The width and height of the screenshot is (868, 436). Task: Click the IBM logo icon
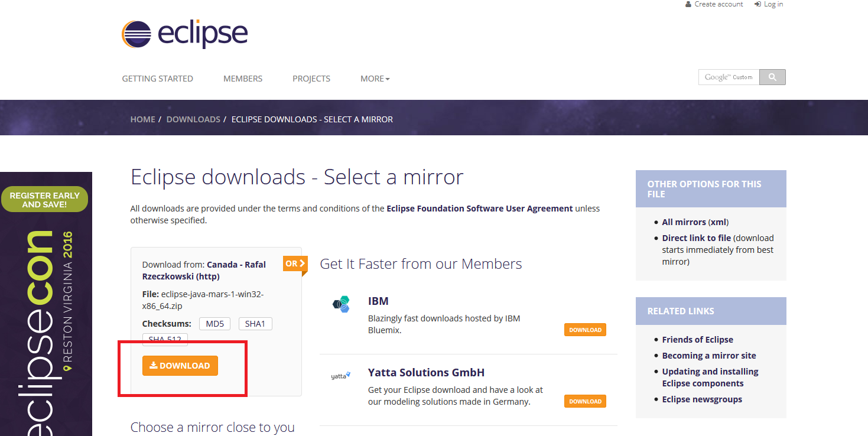[341, 304]
